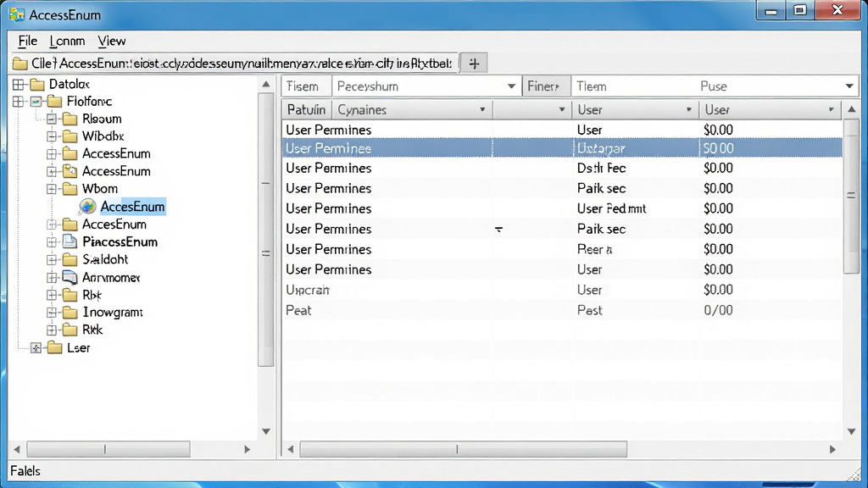This screenshot has width=868, height=488.
Task: Click the list scroll-down arrow
Action: click(x=851, y=431)
